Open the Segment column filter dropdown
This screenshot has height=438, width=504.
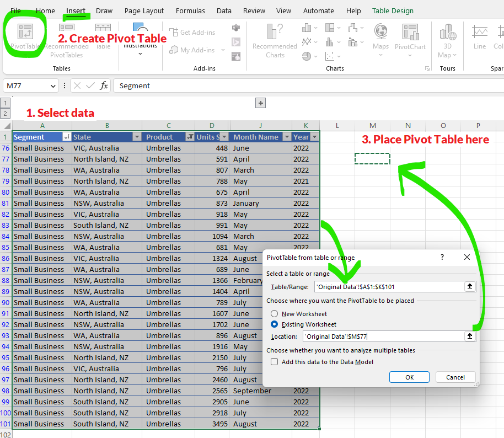(67, 137)
